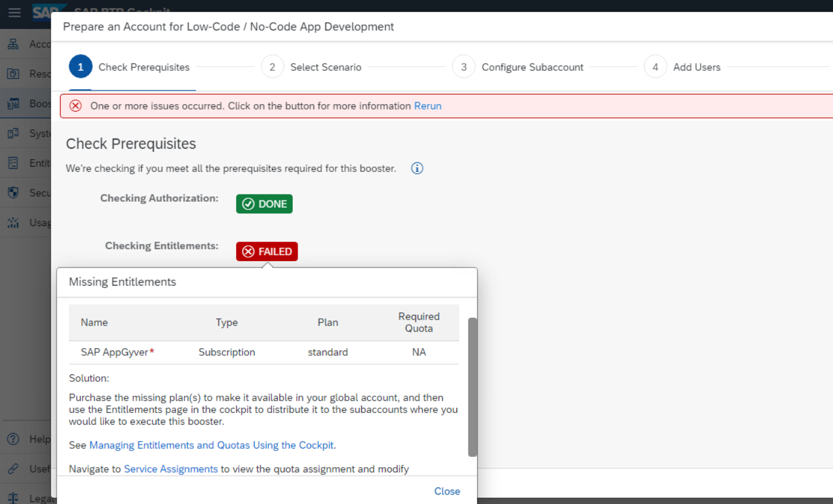Click the Missing Entitlements popover title
Screen dimensions: 833x504
click(123, 282)
